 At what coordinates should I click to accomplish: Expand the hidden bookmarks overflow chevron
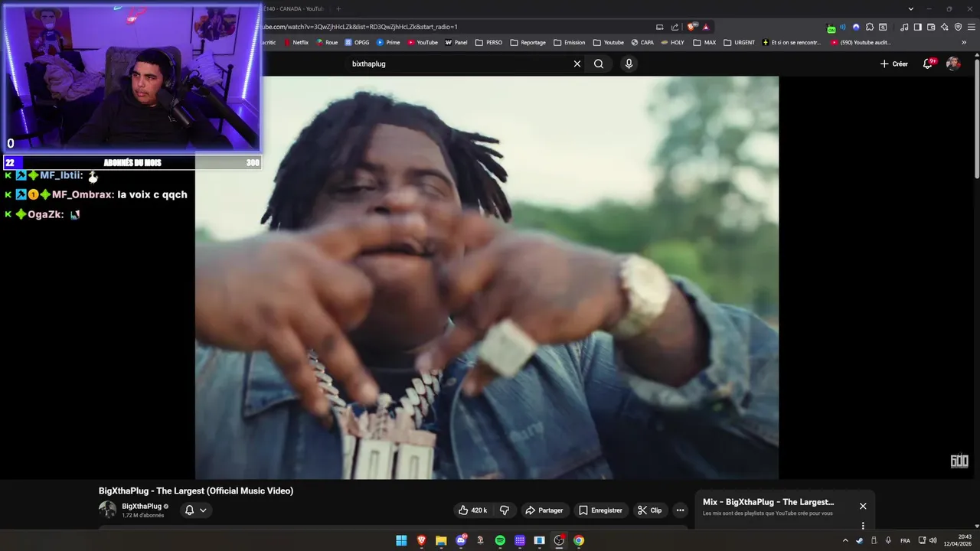coord(964,43)
